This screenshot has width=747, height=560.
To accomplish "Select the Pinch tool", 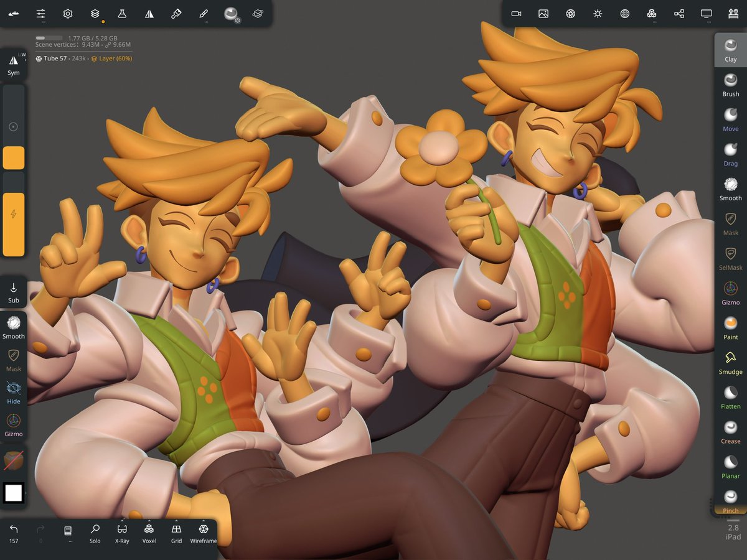I will (x=730, y=500).
